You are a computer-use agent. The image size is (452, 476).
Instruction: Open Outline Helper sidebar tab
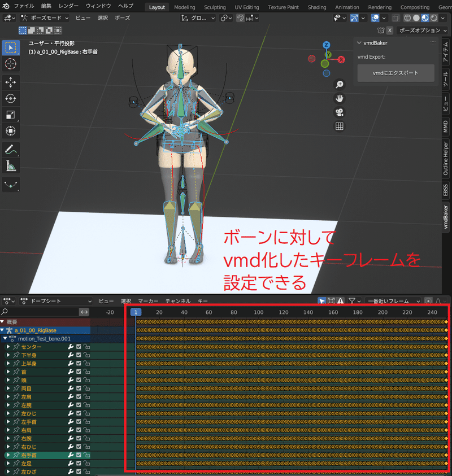(446, 158)
